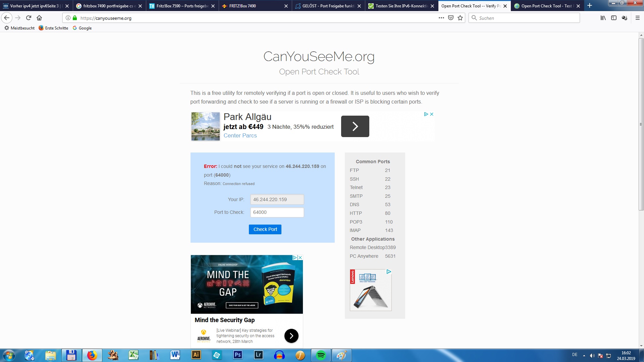Viewport: 644px width, 362px height.
Task: Open a new browser tab
Action: 590,6
